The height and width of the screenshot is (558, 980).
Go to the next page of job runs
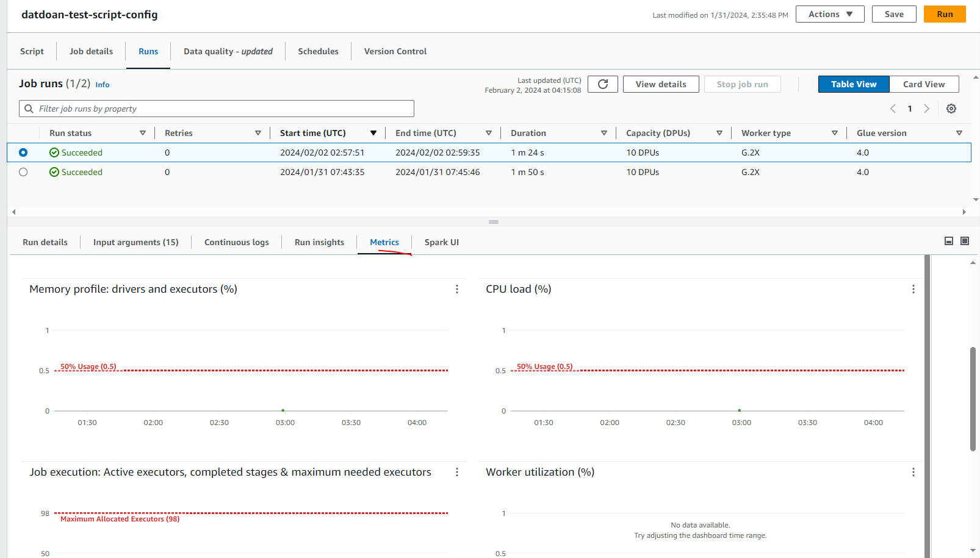tap(926, 109)
